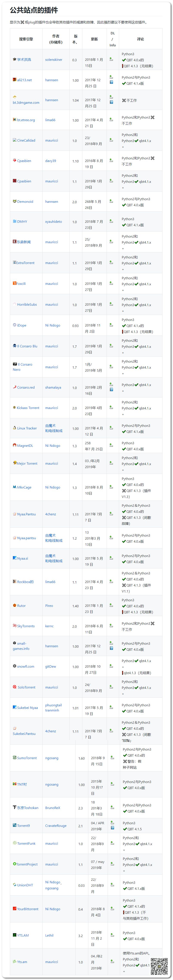
Task: Open author davy39's repository in Cpasbien row
Action: click(x=51, y=161)
